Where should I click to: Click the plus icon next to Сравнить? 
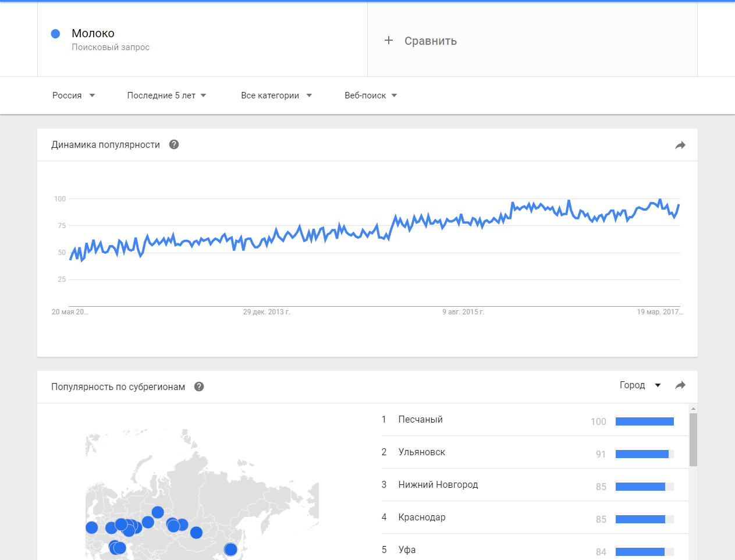pos(389,40)
